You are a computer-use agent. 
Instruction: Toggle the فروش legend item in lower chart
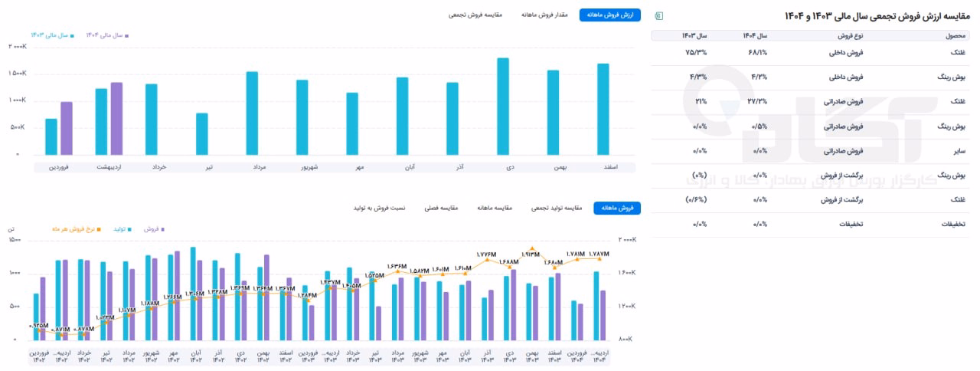155,228
